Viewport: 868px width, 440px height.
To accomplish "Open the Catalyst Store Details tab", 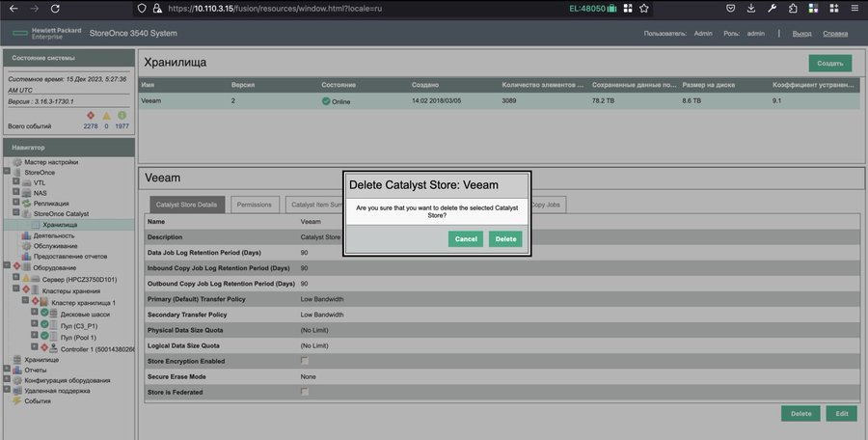I will tap(186, 205).
